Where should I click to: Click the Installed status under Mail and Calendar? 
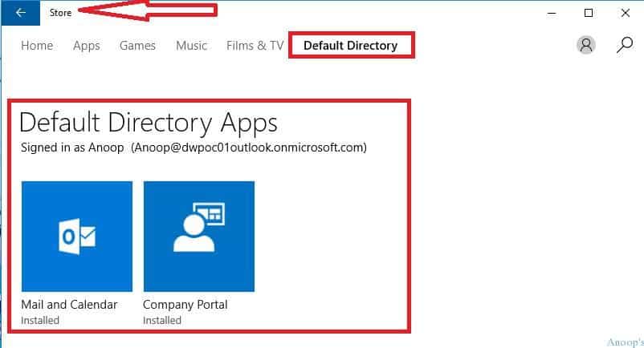point(40,320)
